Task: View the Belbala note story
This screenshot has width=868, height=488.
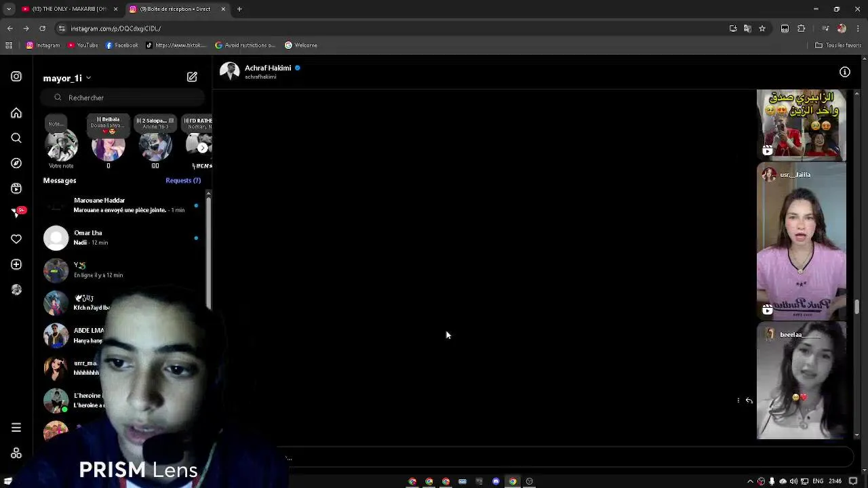Action: pyautogui.click(x=108, y=142)
